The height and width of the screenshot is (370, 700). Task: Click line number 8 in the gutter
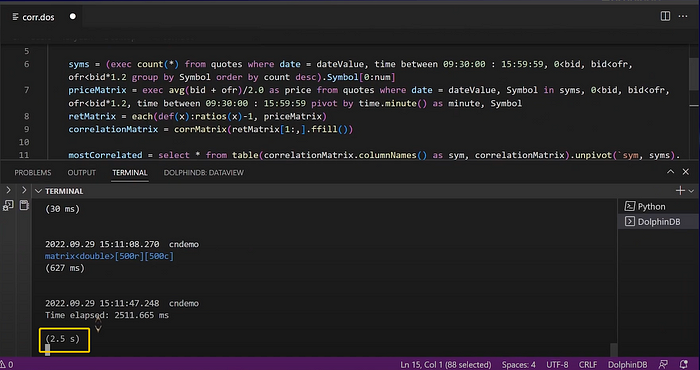pos(27,116)
